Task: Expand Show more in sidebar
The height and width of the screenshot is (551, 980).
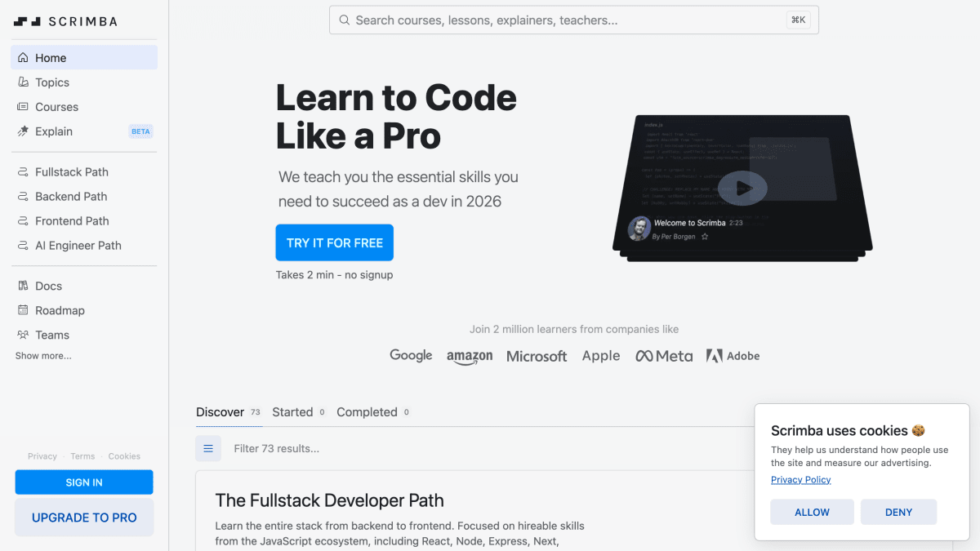Action: (x=43, y=356)
